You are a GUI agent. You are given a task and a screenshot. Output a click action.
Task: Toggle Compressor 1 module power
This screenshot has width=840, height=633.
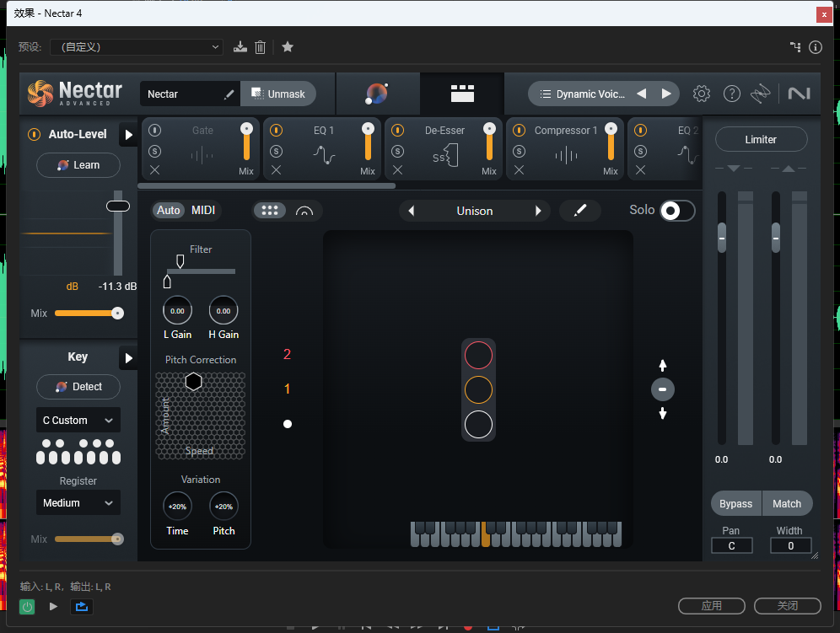[x=520, y=130]
